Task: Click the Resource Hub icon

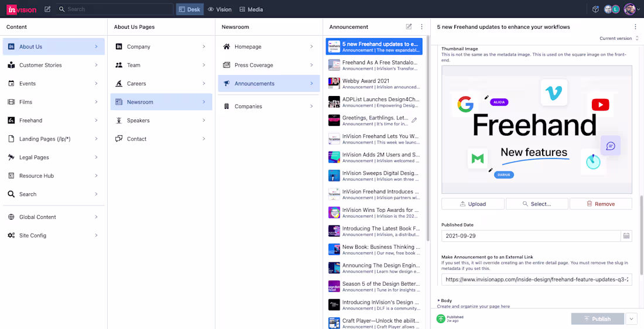Action: (12, 176)
